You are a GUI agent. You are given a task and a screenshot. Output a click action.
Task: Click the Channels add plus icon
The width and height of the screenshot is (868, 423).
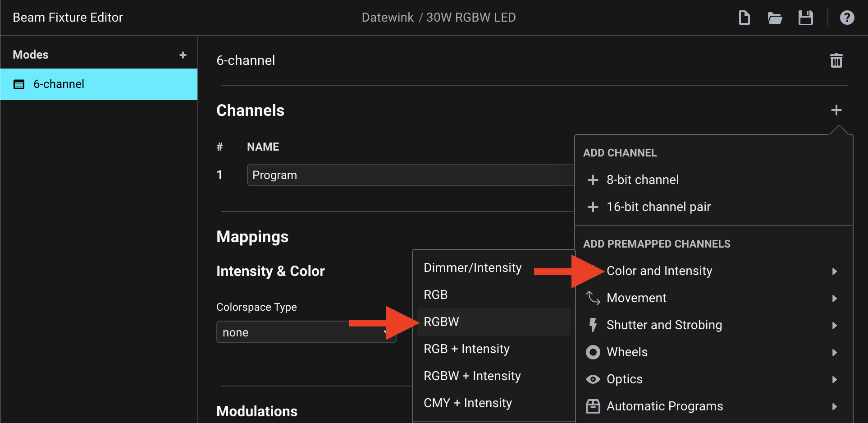tap(836, 110)
